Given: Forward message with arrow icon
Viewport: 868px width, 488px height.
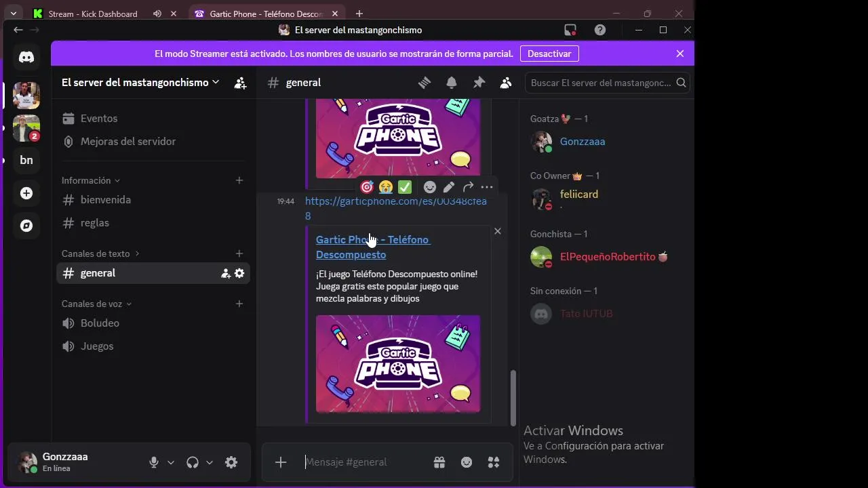Looking at the screenshot, I should coord(468,187).
